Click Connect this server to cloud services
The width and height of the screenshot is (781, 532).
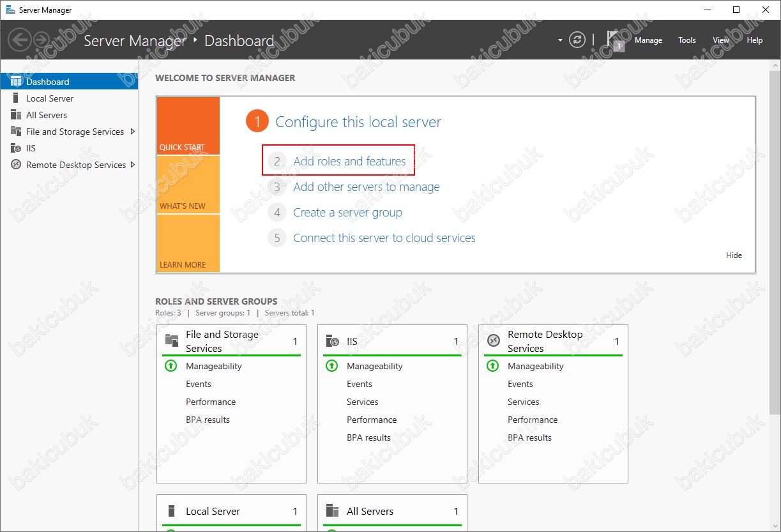tap(384, 238)
